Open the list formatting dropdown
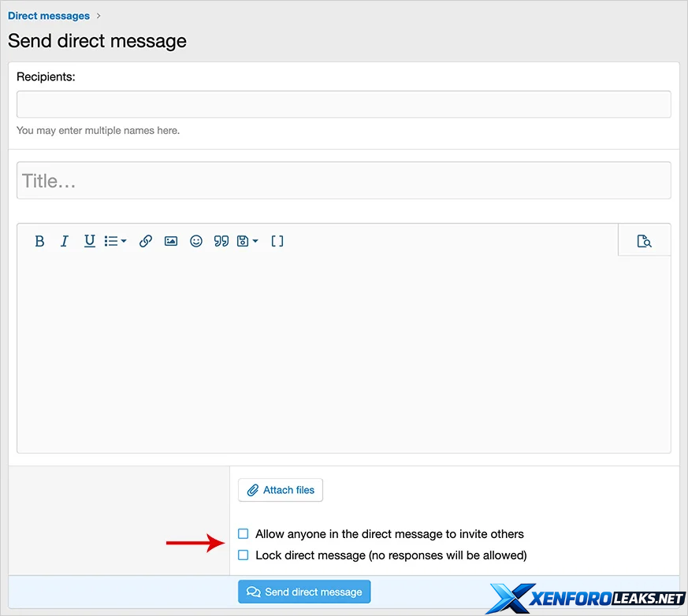The image size is (688, 616). point(116,241)
